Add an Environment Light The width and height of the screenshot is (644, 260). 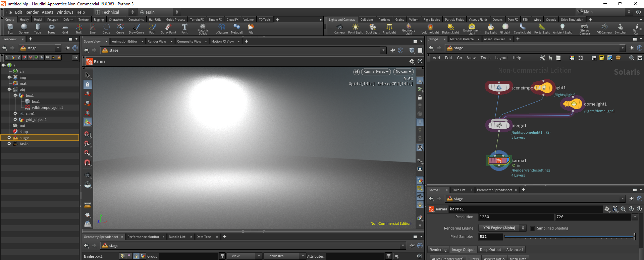(472, 29)
